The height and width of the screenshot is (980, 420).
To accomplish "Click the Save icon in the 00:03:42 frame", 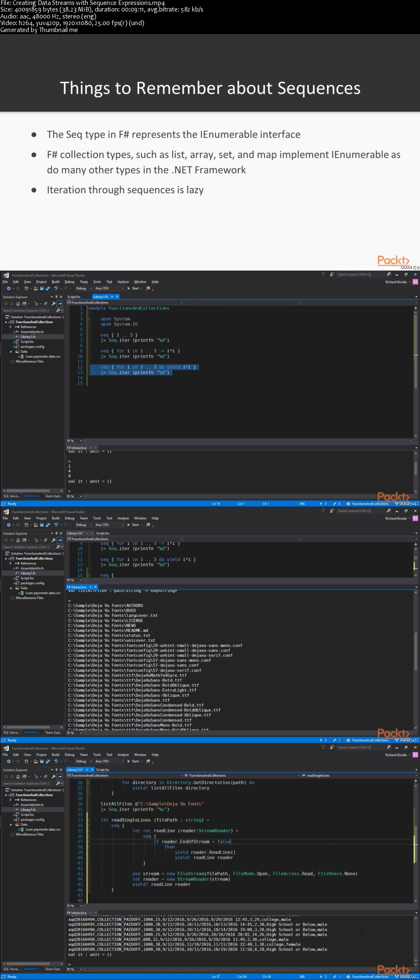I will (x=42, y=288).
